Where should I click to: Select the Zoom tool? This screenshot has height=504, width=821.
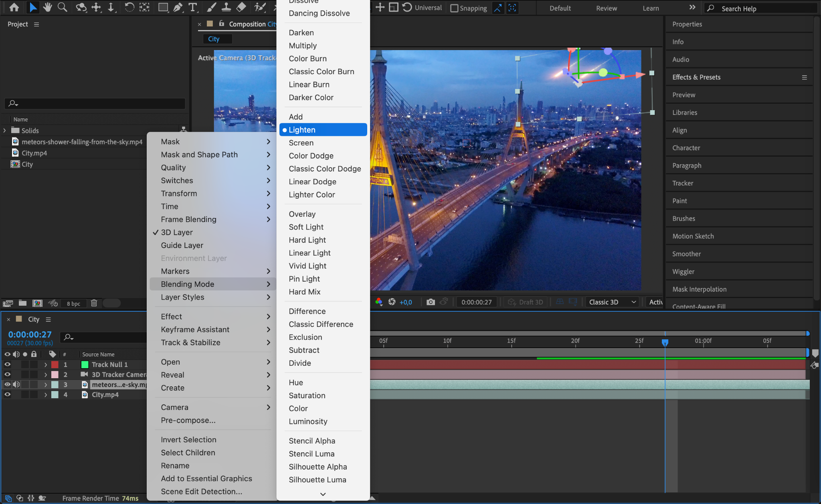(x=62, y=7)
